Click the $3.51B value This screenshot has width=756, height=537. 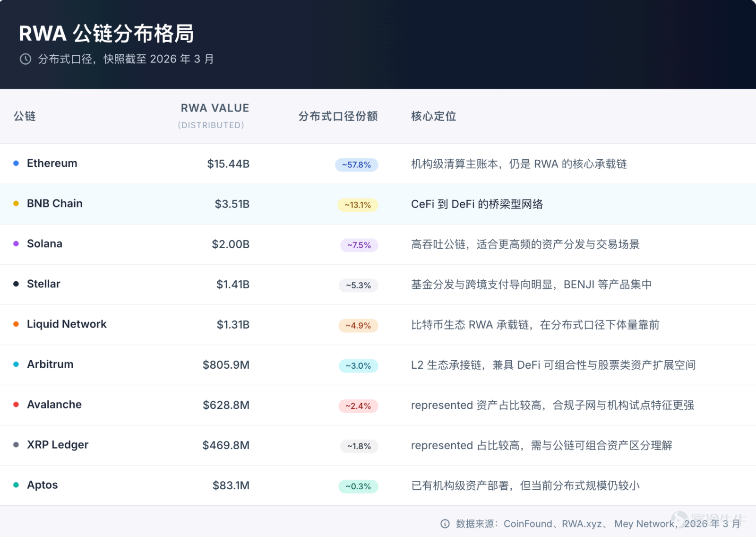point(232,204)
